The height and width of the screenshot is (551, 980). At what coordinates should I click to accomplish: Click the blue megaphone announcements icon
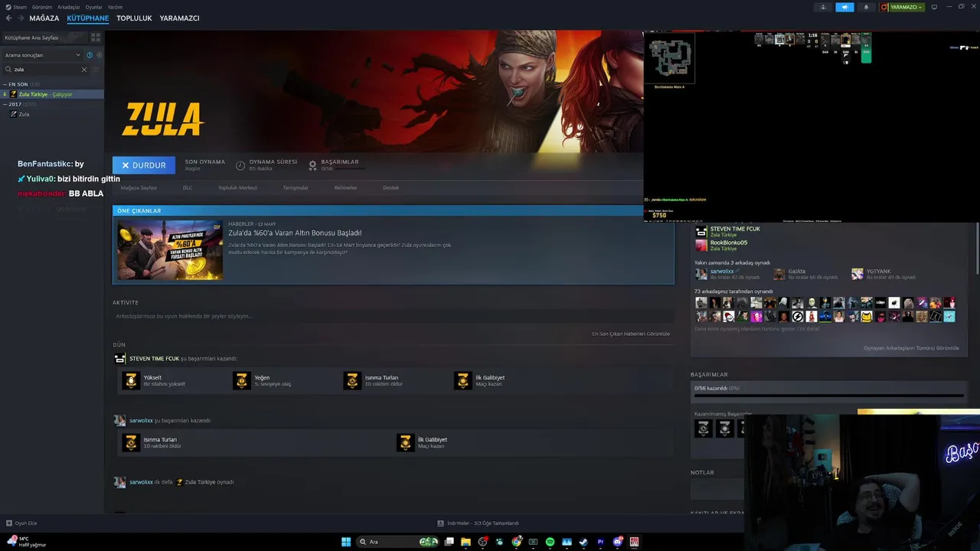pyautogui.click(x=844, y=7)
